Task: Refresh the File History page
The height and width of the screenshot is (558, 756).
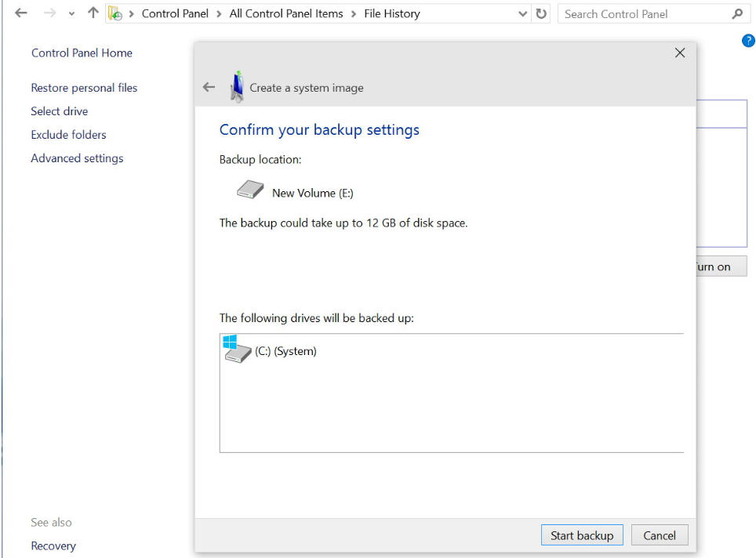Action: (541, 13)
